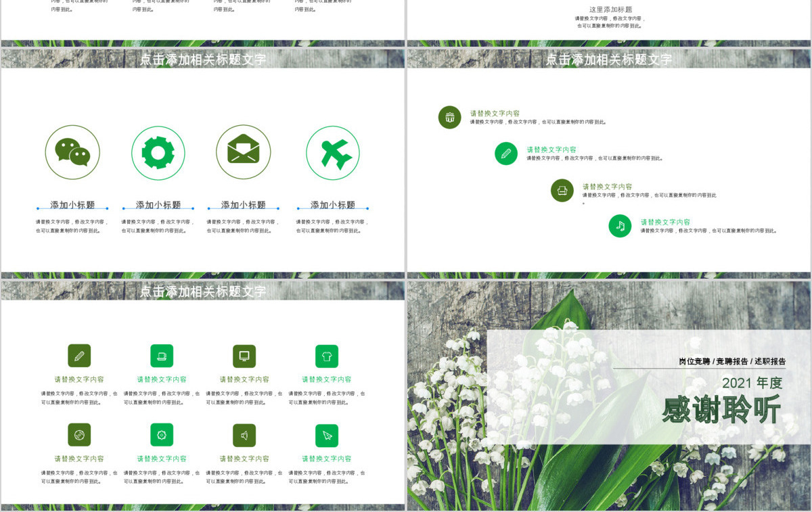Screen dimensions: 812x512
Task: Click '添加小标题' under the airplane icon
Action: 333,205
